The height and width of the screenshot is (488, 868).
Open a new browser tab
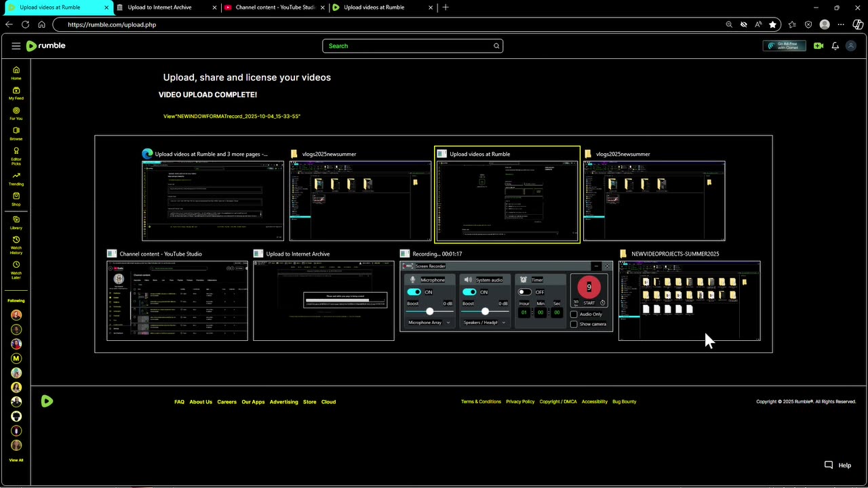coord(446,7)
